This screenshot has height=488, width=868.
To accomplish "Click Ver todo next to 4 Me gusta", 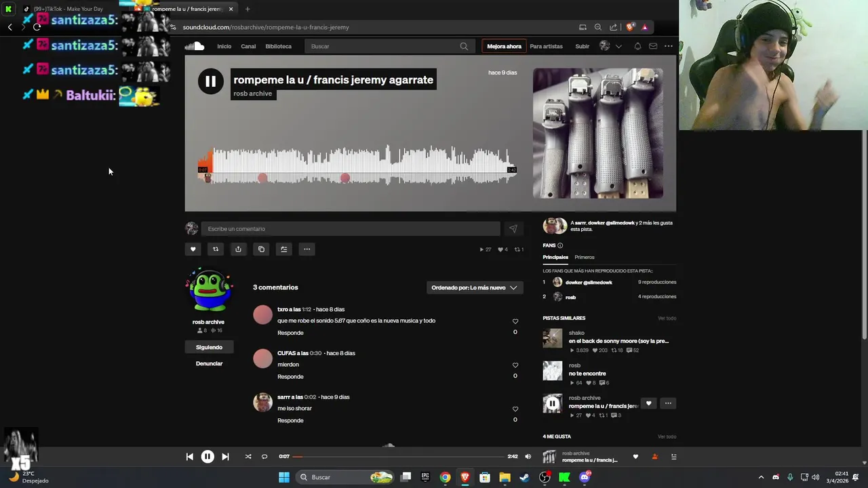I will 667,436.
